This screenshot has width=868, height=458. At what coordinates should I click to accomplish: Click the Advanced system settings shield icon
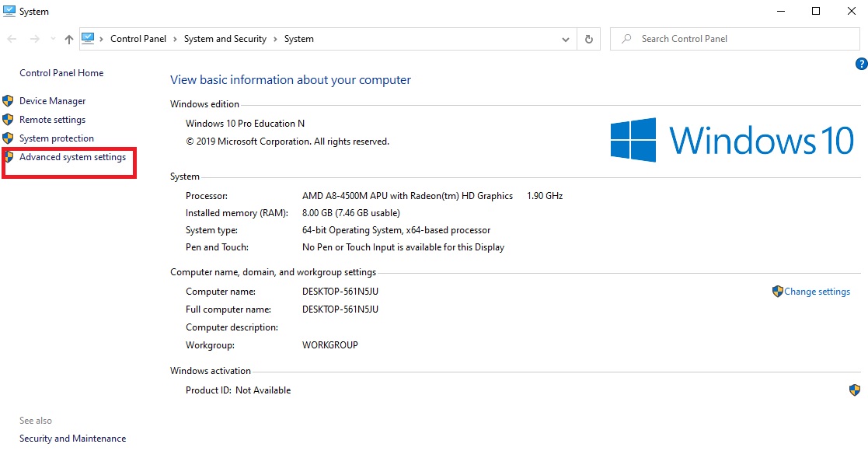click(9, 157)
